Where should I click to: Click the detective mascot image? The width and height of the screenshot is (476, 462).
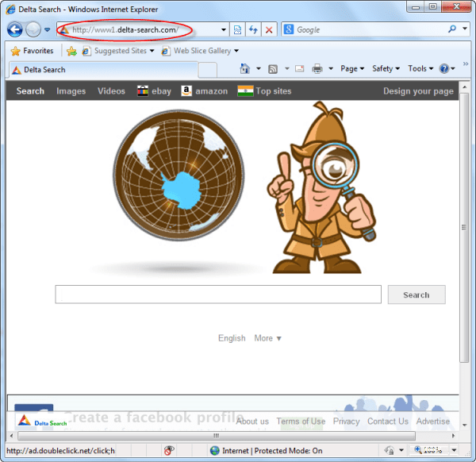pos(322,187)
